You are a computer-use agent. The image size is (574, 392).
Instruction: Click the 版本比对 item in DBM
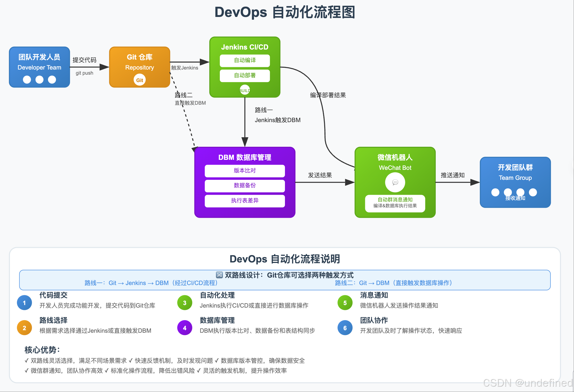point(245,171)
